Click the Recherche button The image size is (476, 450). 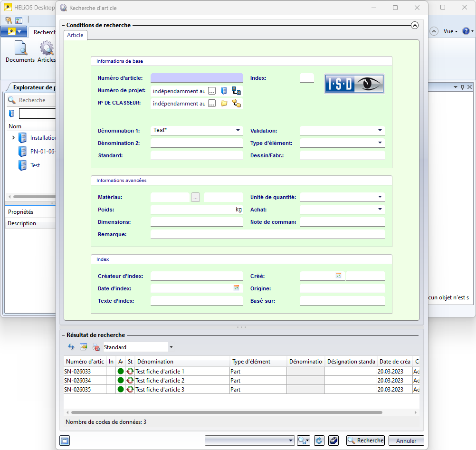(x=365, y=440)
